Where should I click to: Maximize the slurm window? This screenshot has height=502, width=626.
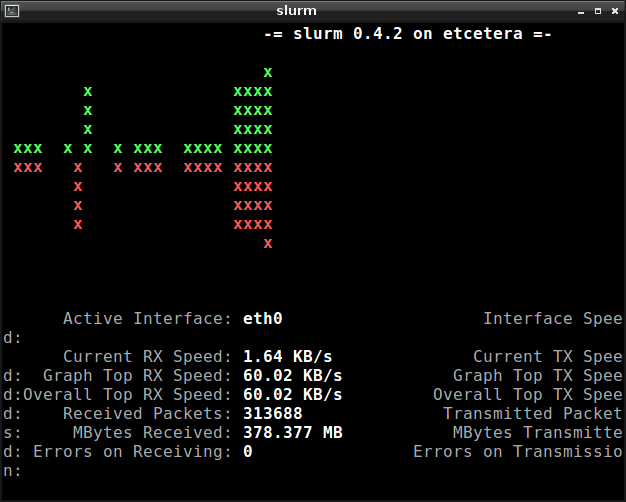click(x=598, y=11)
